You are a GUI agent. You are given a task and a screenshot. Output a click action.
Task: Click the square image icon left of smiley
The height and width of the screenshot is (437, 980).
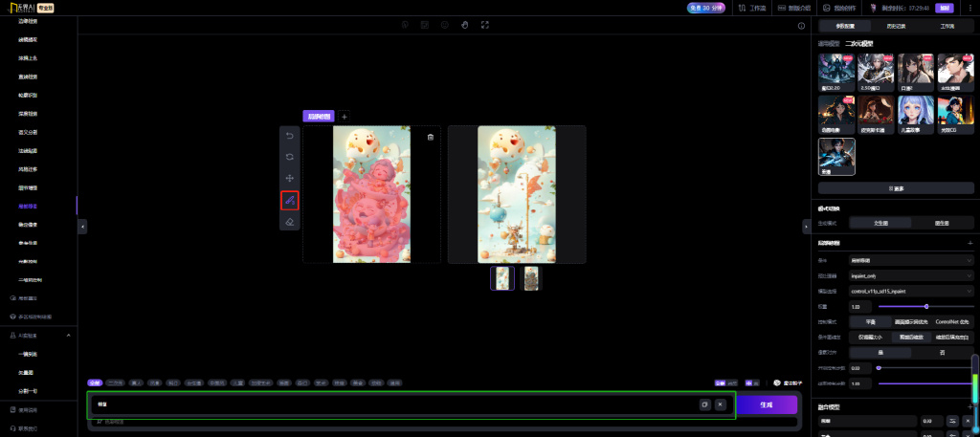pos(424,25)
